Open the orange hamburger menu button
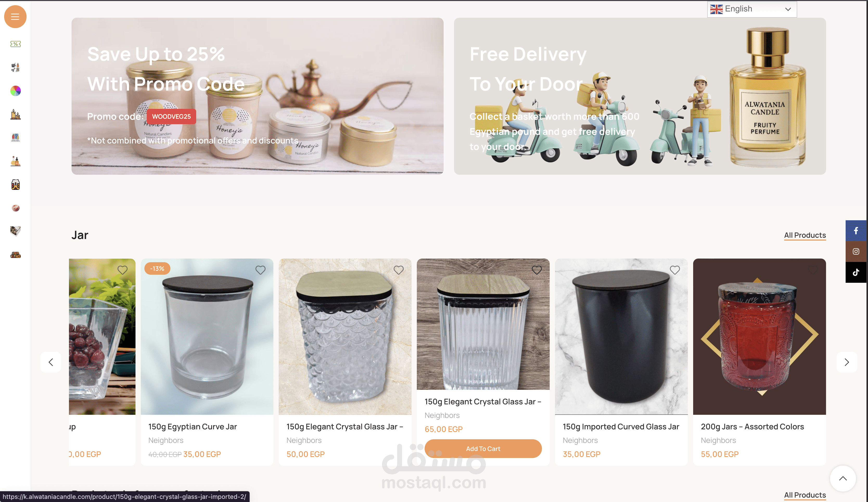The width and height of the screenshot is (868, 502). pos(15,17)
